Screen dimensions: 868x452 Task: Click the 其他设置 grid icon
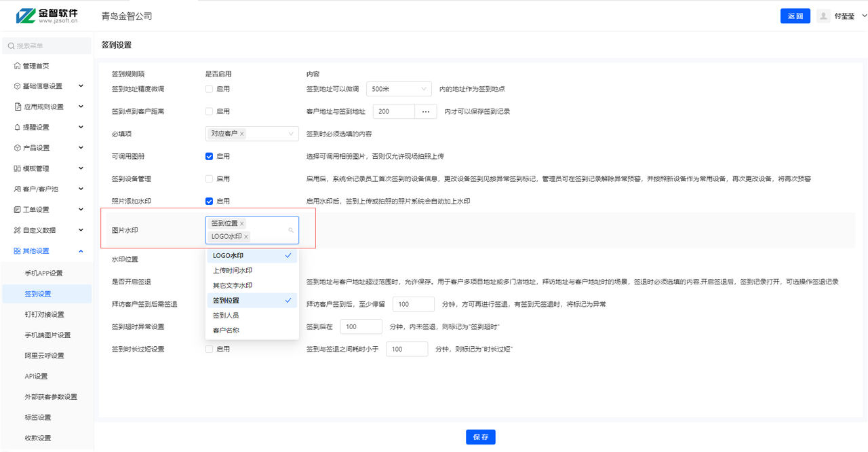click(x=18, y=250)
